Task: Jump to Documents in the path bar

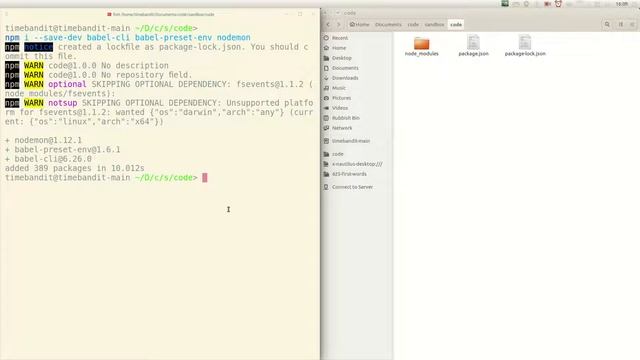Action: pyautogui.click(x=388, y=24)
